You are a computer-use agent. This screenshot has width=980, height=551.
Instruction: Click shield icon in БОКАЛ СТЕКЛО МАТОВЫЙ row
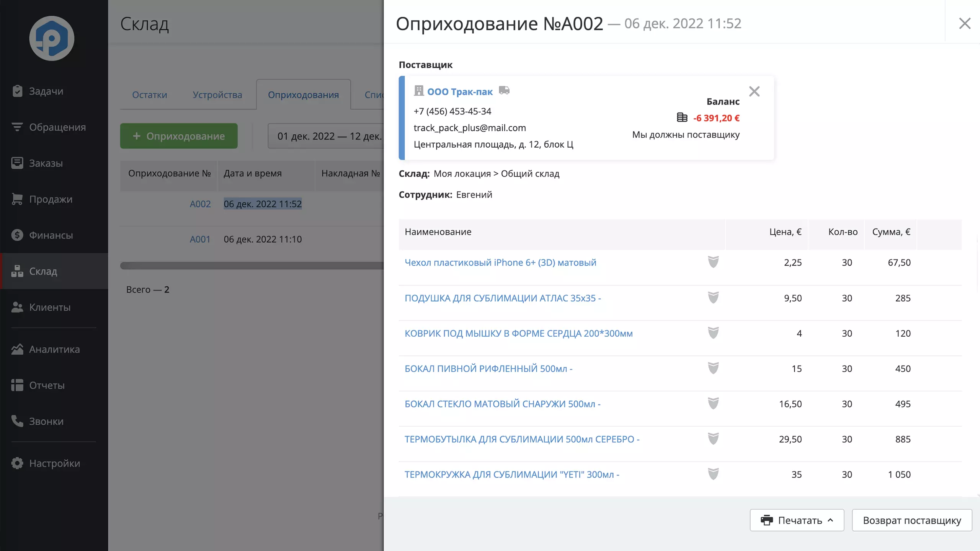[x=713, y=403]
